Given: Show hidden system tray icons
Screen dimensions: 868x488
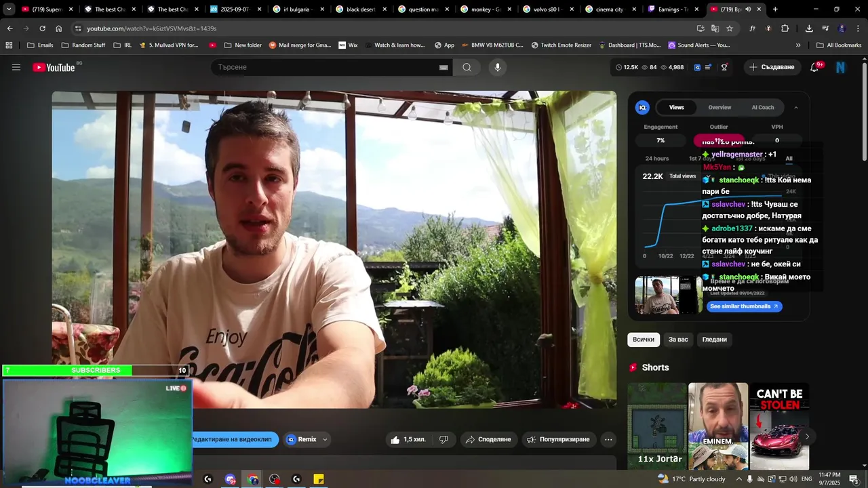Looking at the screenshot, I should (739, 479).
